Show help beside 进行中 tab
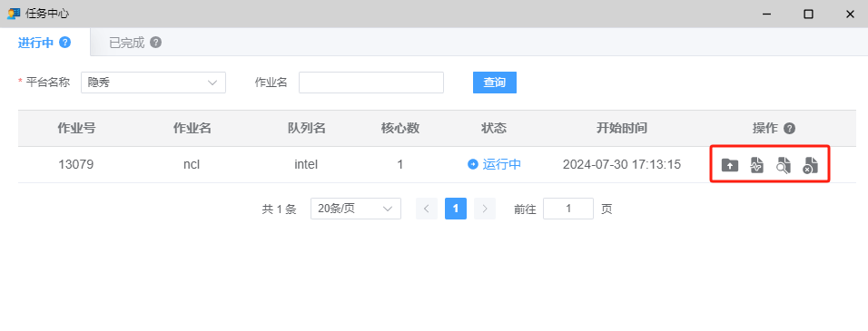Image resolution: width=868 pixels, height=331 pixels. point(64,42)
